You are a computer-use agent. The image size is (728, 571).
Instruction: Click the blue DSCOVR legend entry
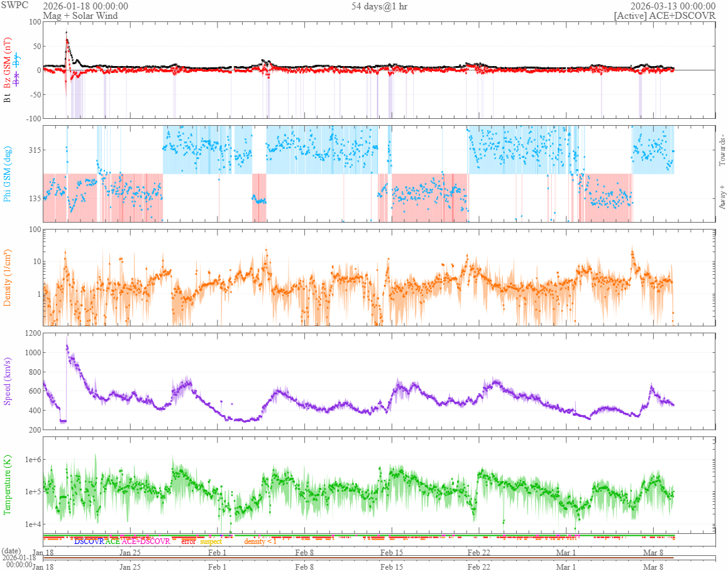coord(89,541)
